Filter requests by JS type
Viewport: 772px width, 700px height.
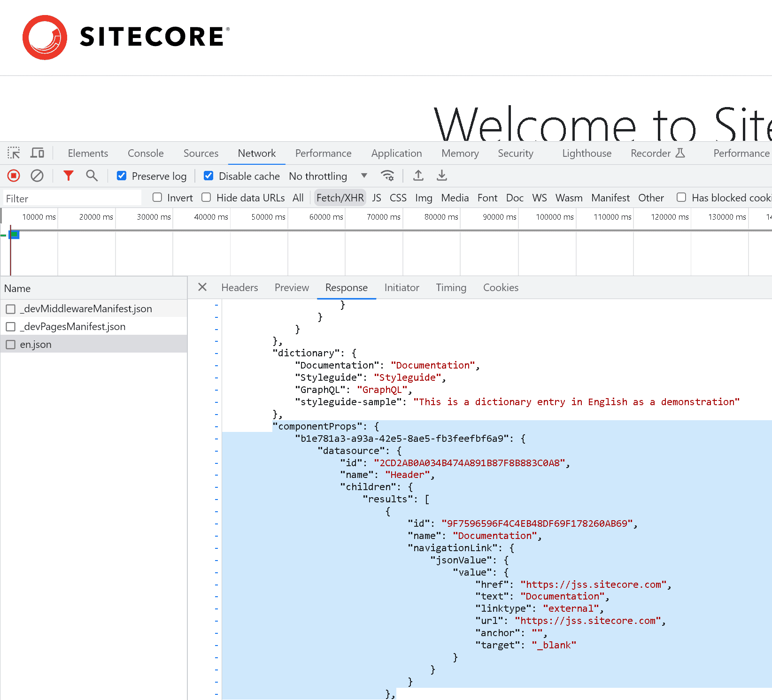coord(377,198)
